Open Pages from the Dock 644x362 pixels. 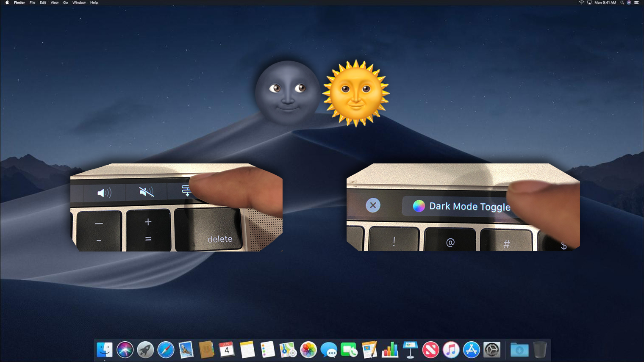pos(369,350)
